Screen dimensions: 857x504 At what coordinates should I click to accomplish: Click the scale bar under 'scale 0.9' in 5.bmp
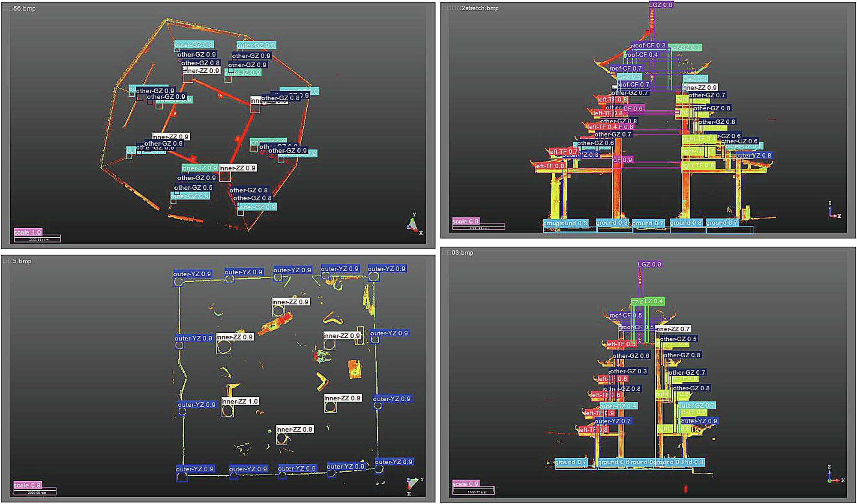(35, 492)
